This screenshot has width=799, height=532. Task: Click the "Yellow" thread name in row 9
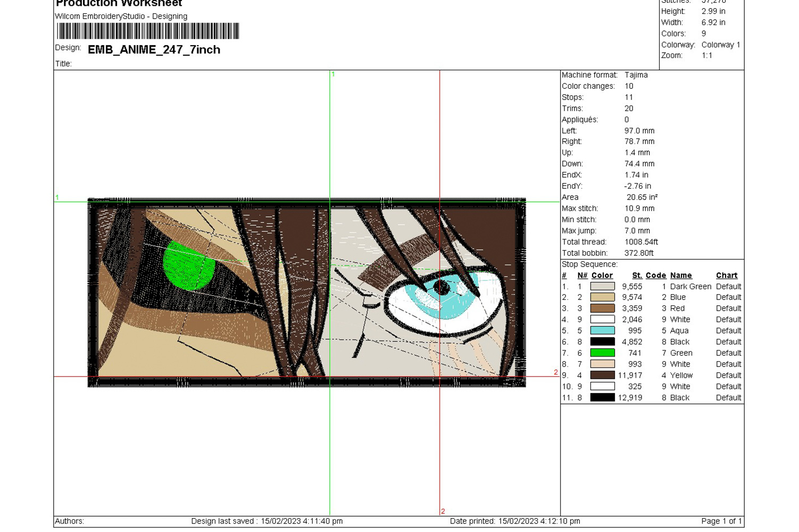(681, 375)
